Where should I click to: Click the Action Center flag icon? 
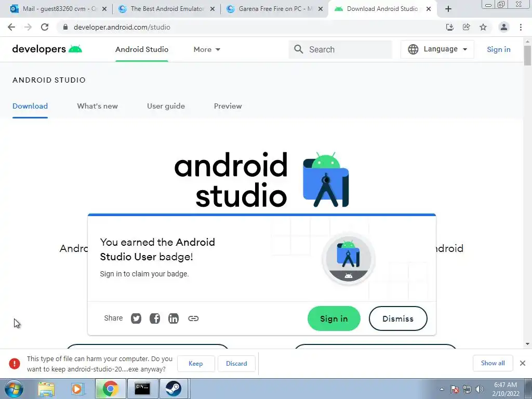click(x=455, y=389)
